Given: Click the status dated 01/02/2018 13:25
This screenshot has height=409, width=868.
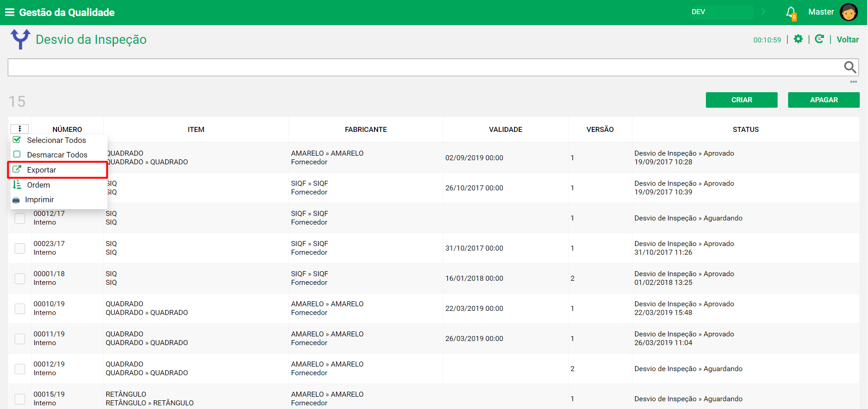Looking at the screenshot, I should click(x=684, y=278).
